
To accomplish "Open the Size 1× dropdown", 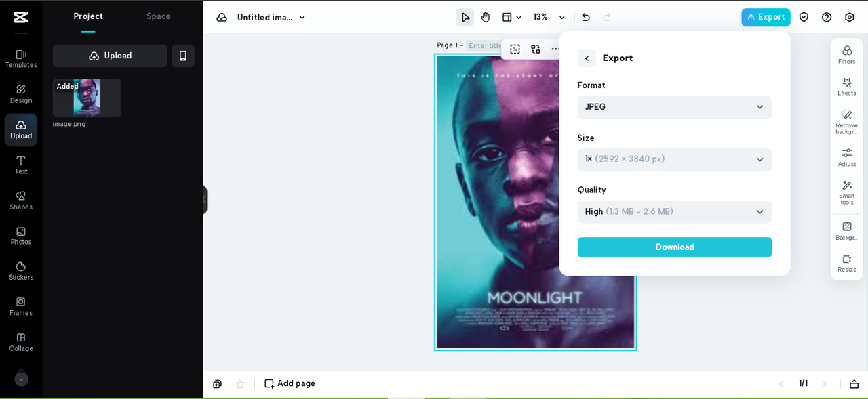I will pos(675,159).
